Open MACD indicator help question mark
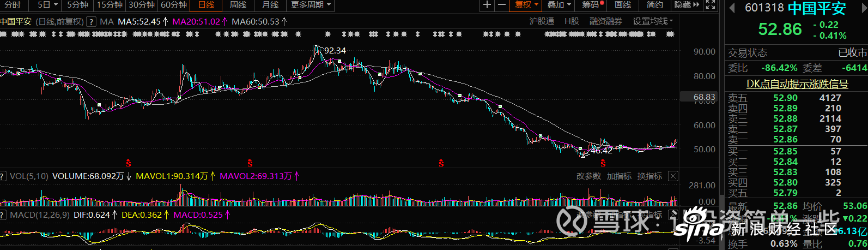Screen dimensions: 868x250 tap(3, 215)
